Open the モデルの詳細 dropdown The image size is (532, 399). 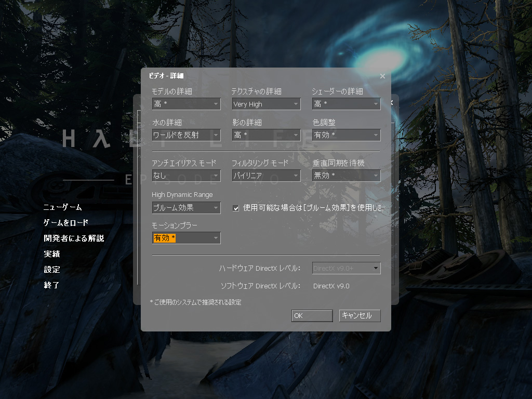(187, 104)
